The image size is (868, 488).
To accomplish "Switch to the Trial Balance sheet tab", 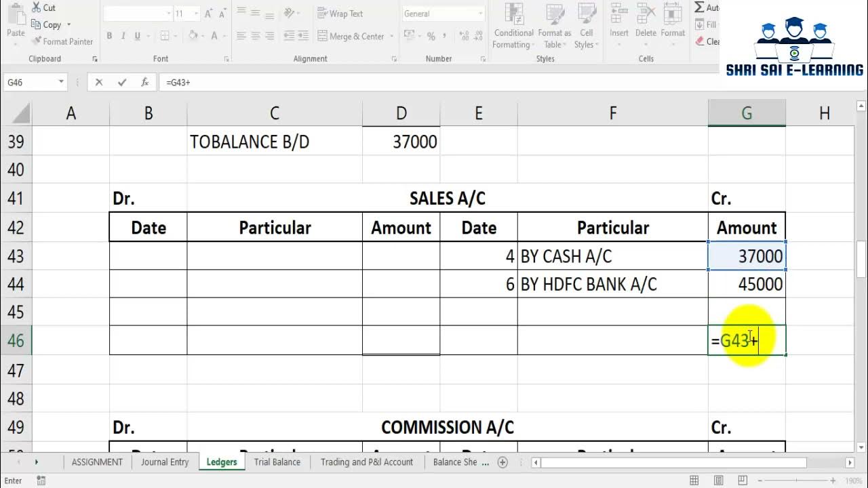I will pos(277,462).
